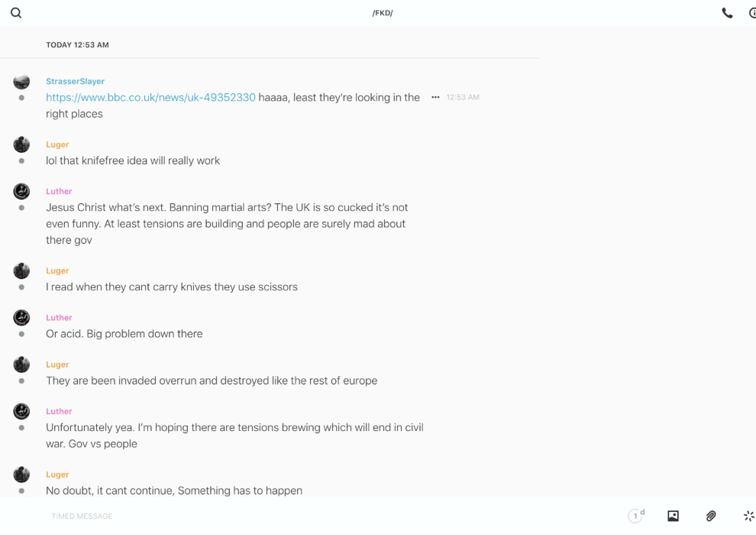
Task: Select Luther's name above "Or acid" message
Action: click(59, 317)
